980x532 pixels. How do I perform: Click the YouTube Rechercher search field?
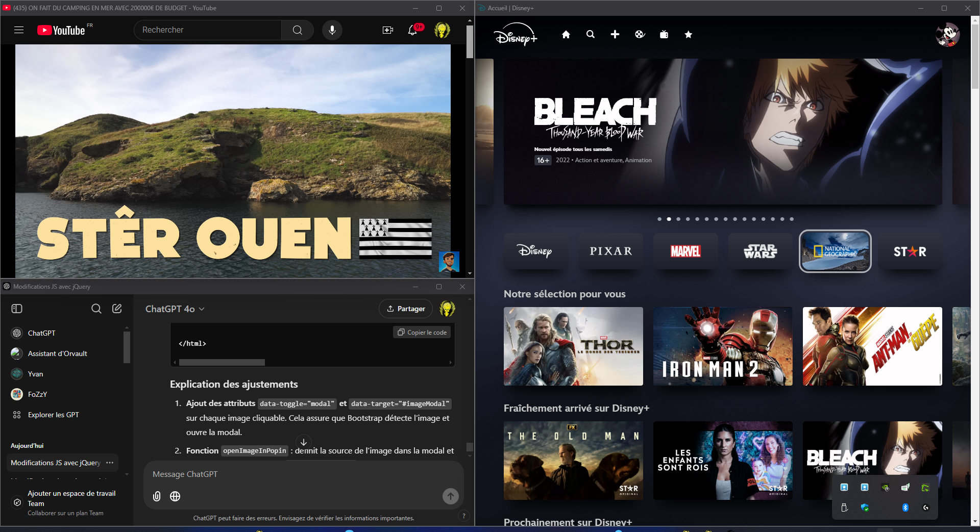click(208, 30)
